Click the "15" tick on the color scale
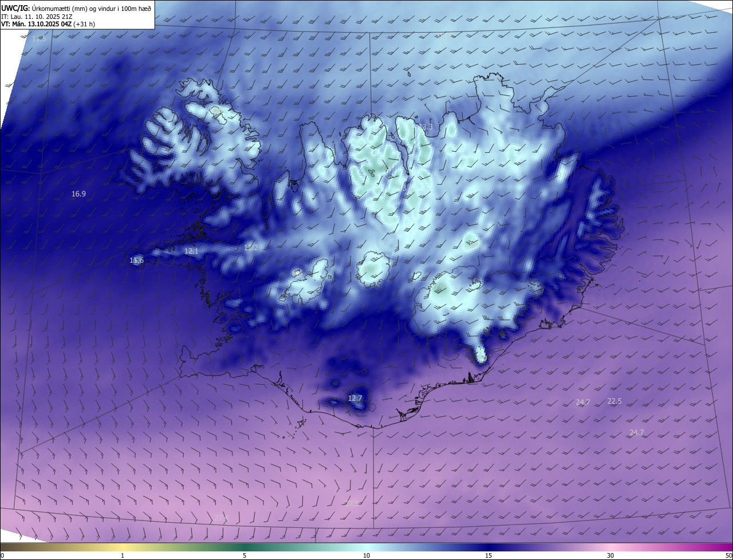Image resolution: width=733 pixels, height=560 pixels. tap(488, 555)
